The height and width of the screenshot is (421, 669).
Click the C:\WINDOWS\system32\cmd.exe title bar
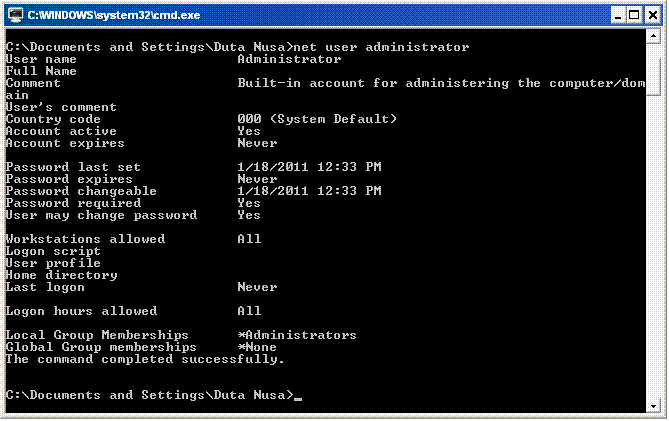300,14
